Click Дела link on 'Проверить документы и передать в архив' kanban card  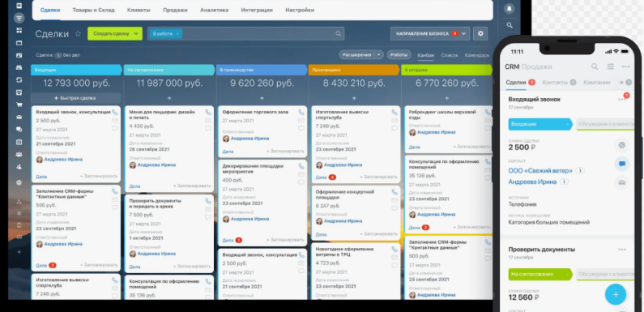[x=134, y=267]
